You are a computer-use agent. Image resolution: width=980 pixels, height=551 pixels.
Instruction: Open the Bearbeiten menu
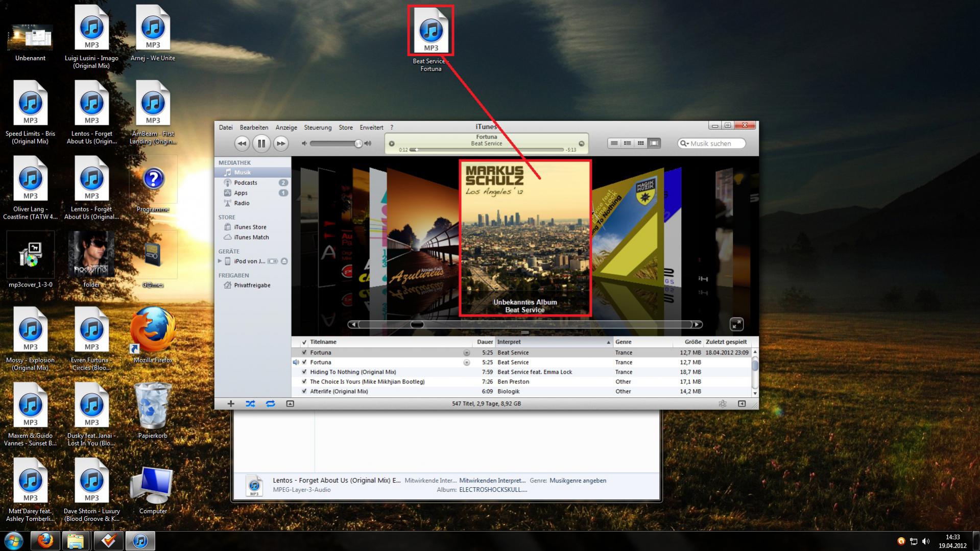[x=254, y=127]
